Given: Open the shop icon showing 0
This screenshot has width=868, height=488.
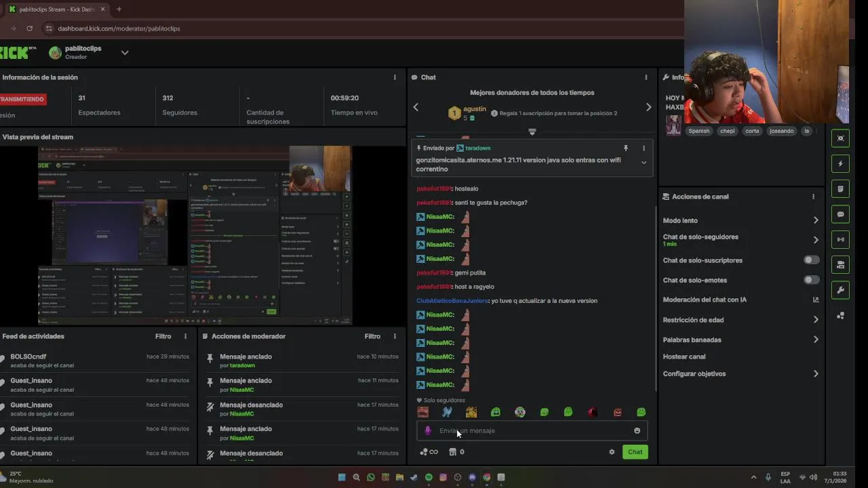Looking at the screenshot, I should [456, 452].
